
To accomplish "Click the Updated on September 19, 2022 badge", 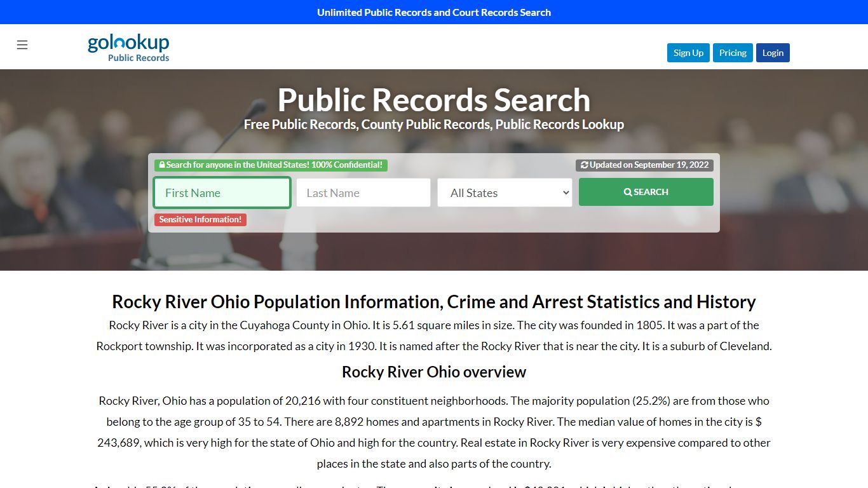I will point(644,165).
